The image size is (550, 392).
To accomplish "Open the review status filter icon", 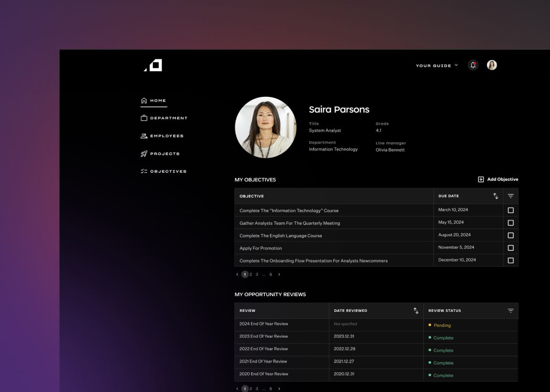I will tap(510, 310).
